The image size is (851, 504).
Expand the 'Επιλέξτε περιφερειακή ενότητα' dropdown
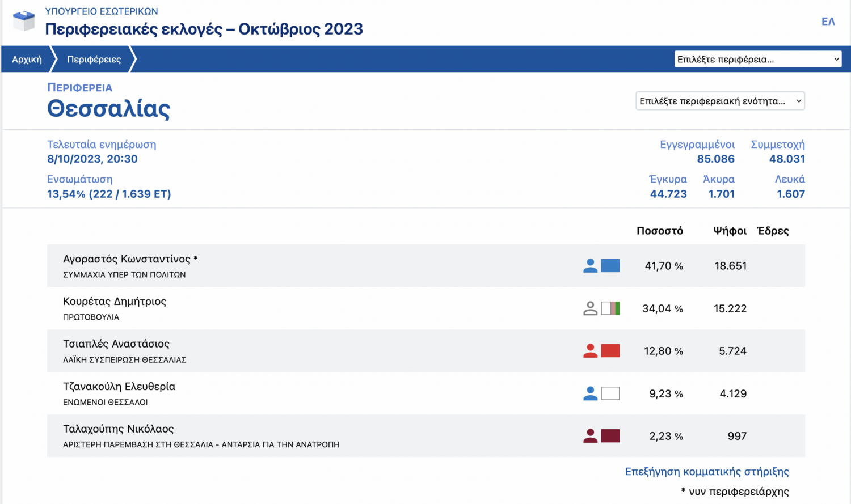click(x=720, y=101)
